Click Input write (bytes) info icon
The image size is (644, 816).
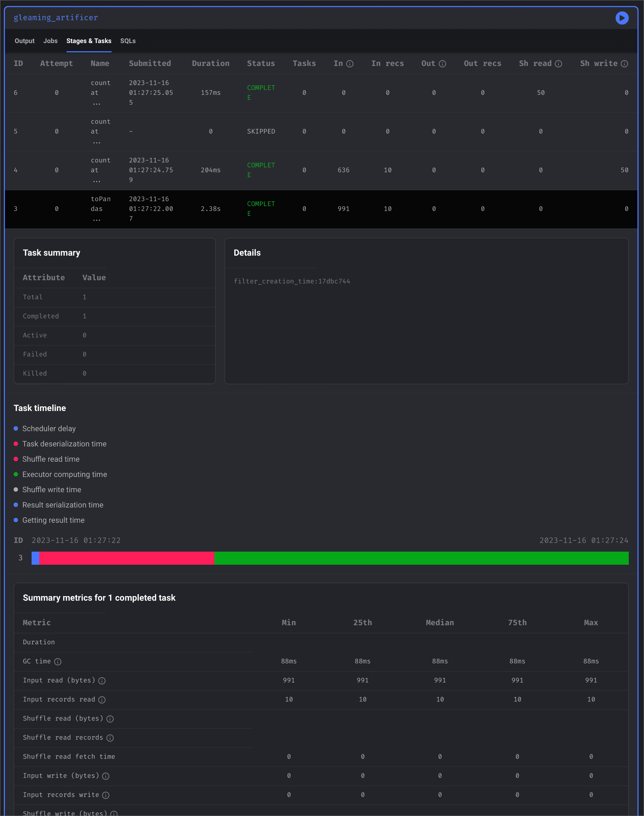(x=106, y=776)
